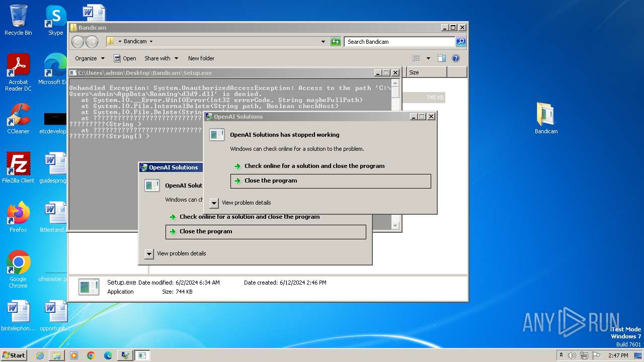Click the Start button
Screen dimensions: 644x362
coord(14,355)
